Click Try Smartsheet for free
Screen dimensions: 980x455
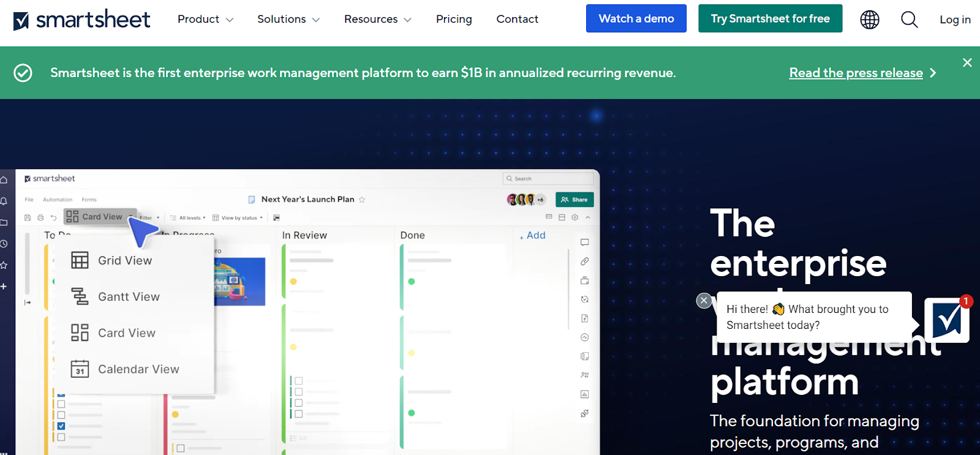point(771,18)
